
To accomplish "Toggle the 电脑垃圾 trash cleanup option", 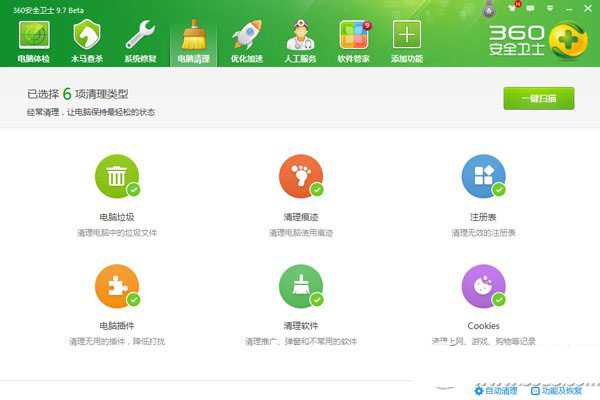I will [x=117, y=177].
